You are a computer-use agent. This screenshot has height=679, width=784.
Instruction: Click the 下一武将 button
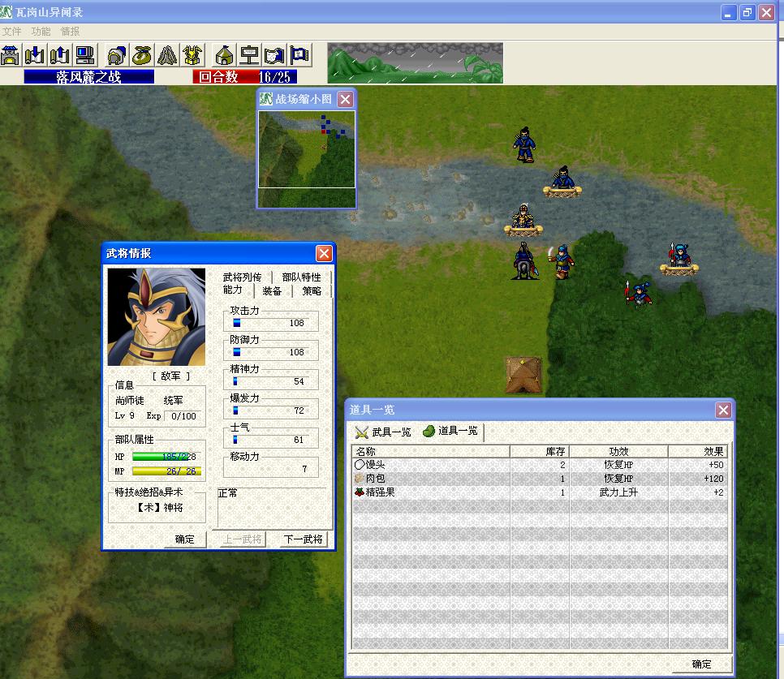click(303, 539)
